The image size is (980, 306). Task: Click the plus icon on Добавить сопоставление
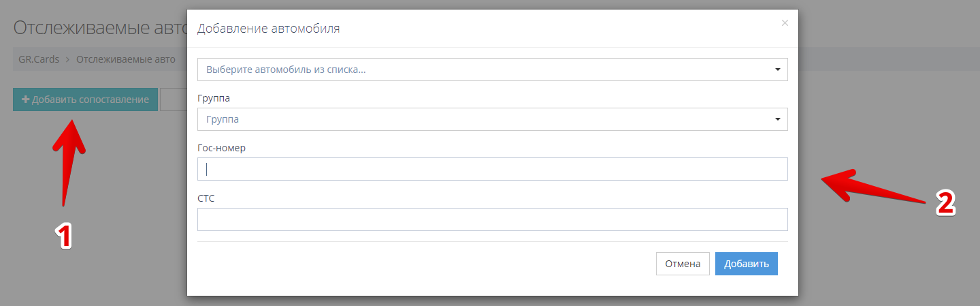pos(26,100)
